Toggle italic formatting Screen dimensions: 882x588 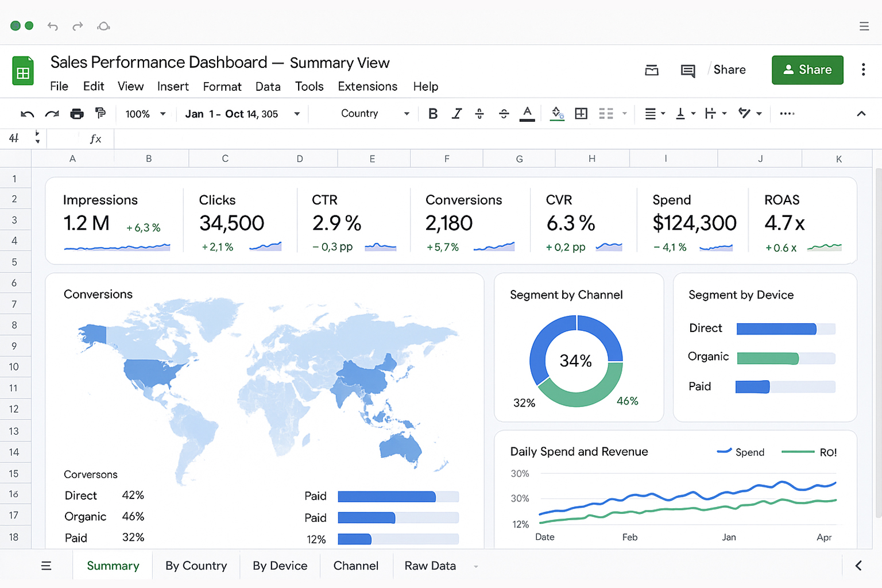point(457,114)
